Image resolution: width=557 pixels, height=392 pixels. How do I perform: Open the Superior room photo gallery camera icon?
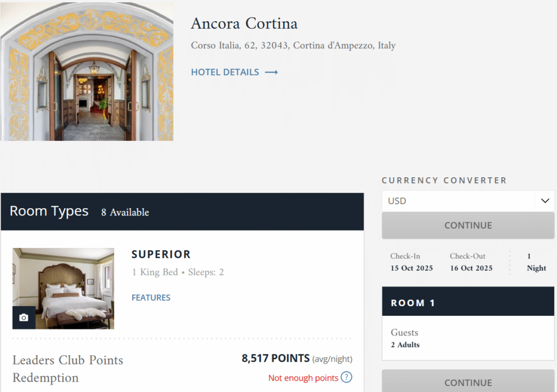pyautogui.click(x=24, y=318)
